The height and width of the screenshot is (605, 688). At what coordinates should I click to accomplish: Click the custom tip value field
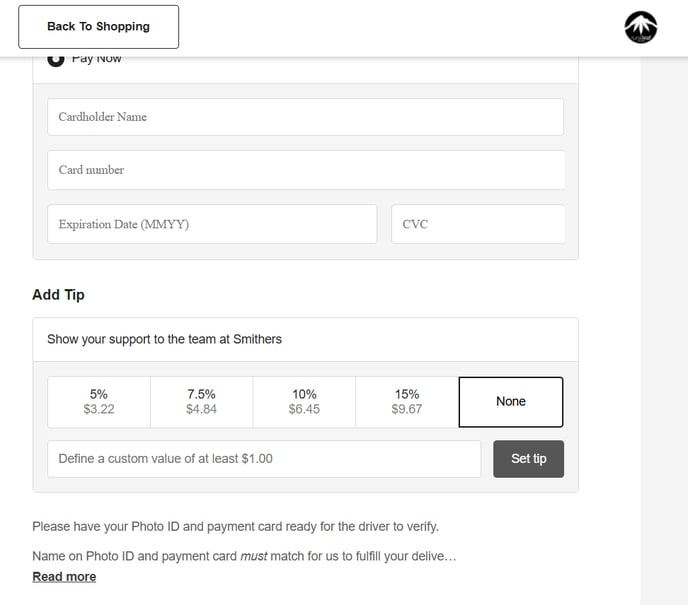tap(264, 459)
